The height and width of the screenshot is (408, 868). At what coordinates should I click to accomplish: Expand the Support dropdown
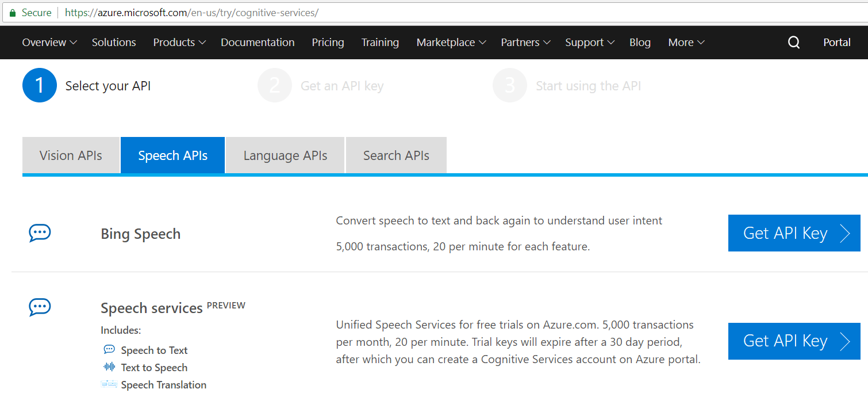click(x=590, y=43)
